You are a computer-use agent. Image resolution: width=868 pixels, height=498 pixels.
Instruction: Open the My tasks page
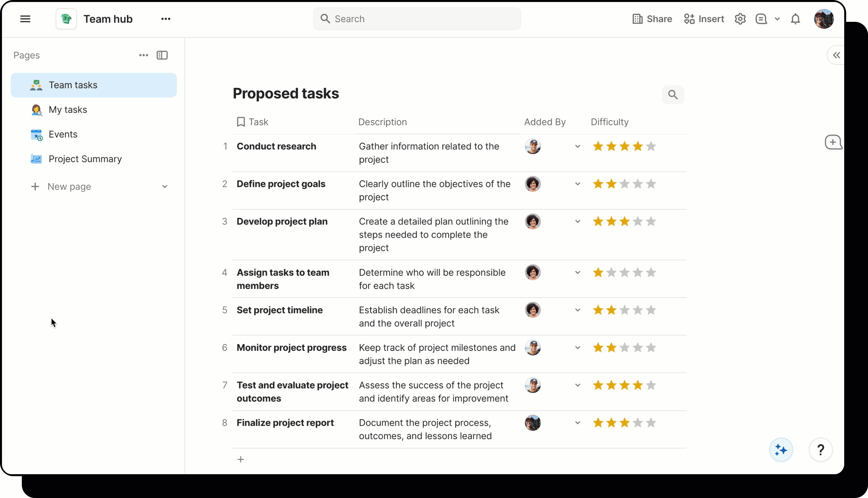click(68, 110)
